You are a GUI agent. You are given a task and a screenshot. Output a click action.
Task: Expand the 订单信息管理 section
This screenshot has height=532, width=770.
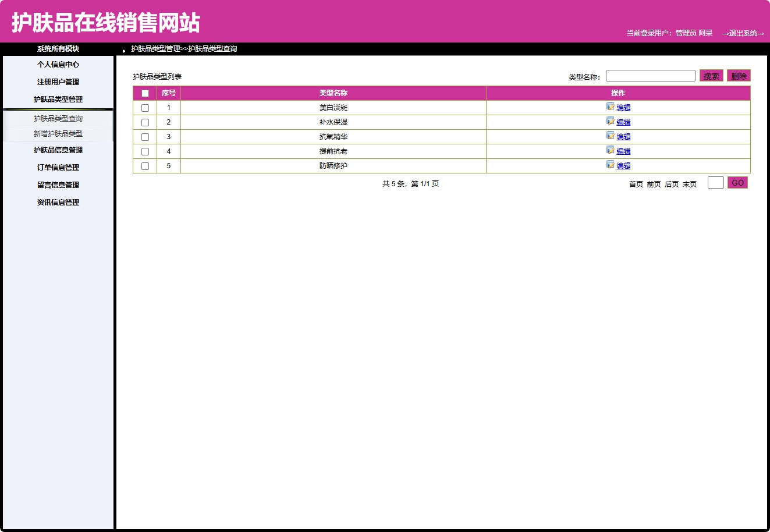[x=58, y=167]
